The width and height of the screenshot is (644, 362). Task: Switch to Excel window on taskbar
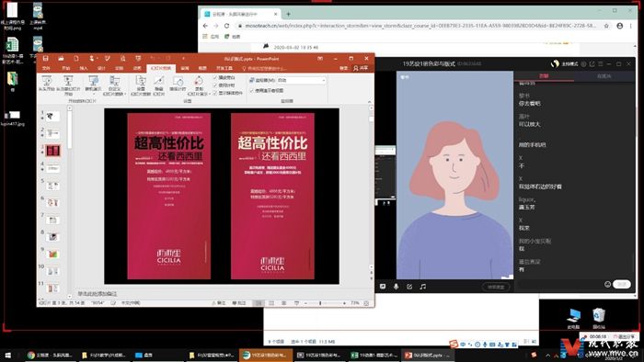coord(374,355)
